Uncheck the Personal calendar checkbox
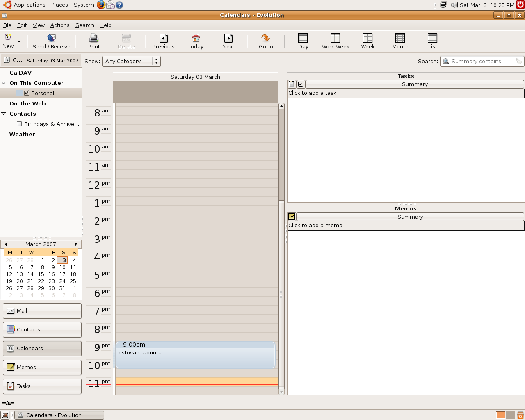Image resolution: width=525 pixels, height=420 pixels. click(x=27, y=93)
